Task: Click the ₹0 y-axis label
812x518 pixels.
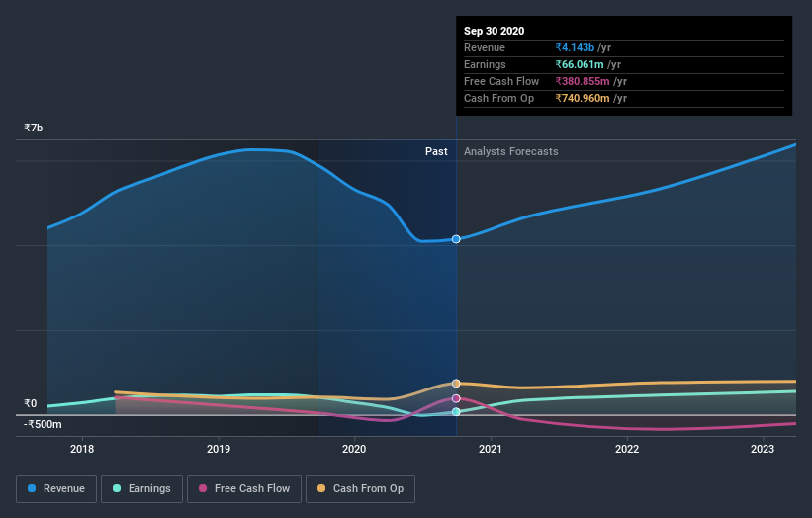Action: pos(30,403)
